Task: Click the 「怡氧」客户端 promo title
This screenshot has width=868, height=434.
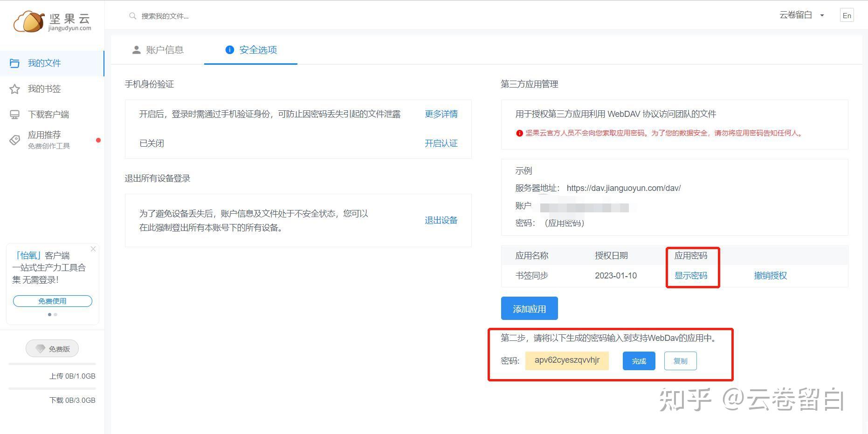Action: (x=41, y=256)
